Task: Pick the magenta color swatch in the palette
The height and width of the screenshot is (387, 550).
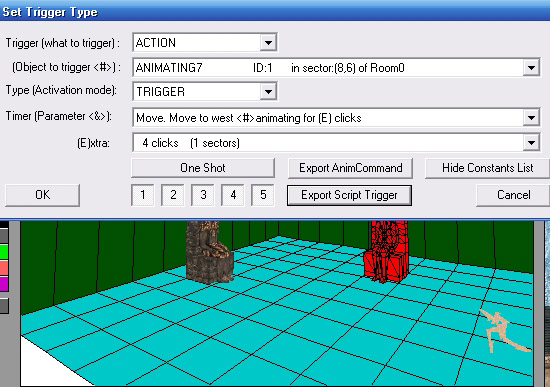Action: 4,283
